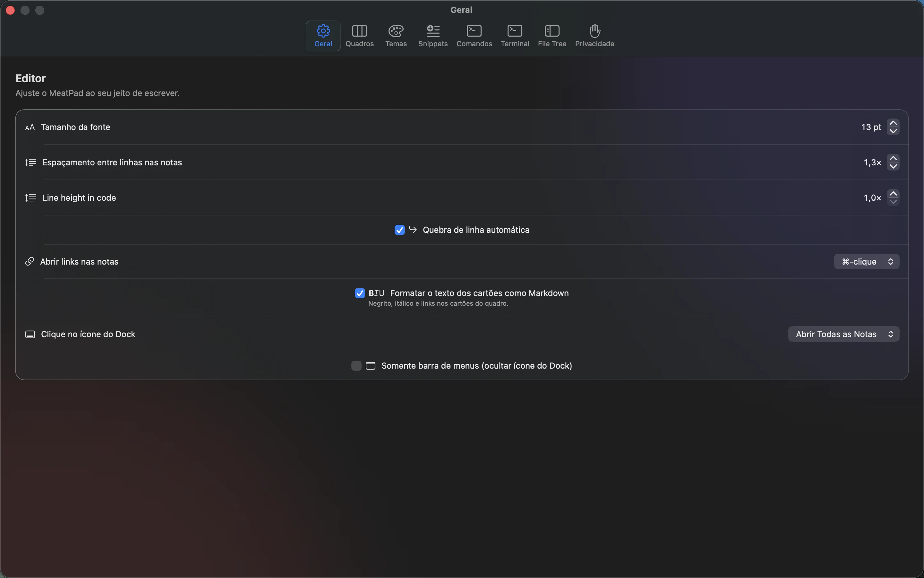This screenshot has height=578, width=924.
Task: Open Abrir Todas as Notas dropdown
Action: pyautogui.click(x=843, y=334)
